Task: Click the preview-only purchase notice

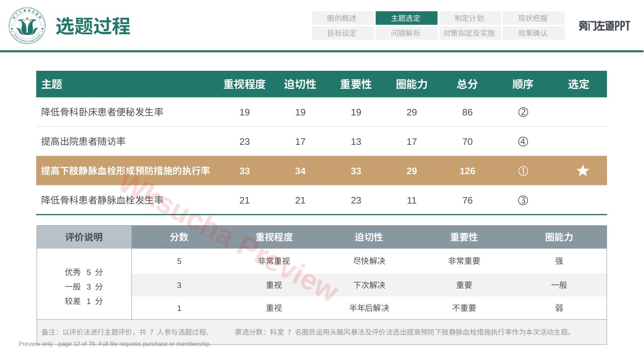Action: (115, 344)
